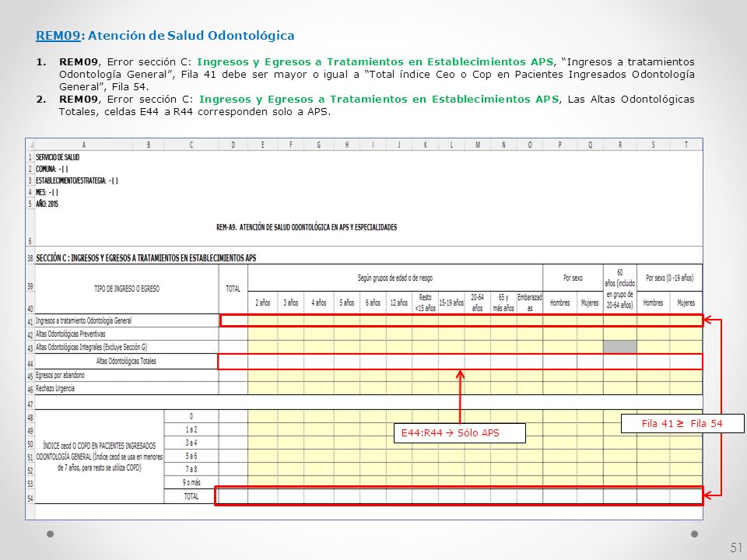Screen dimensions: 747x560
Task: Select column M header
Action: tap(477, 145)
